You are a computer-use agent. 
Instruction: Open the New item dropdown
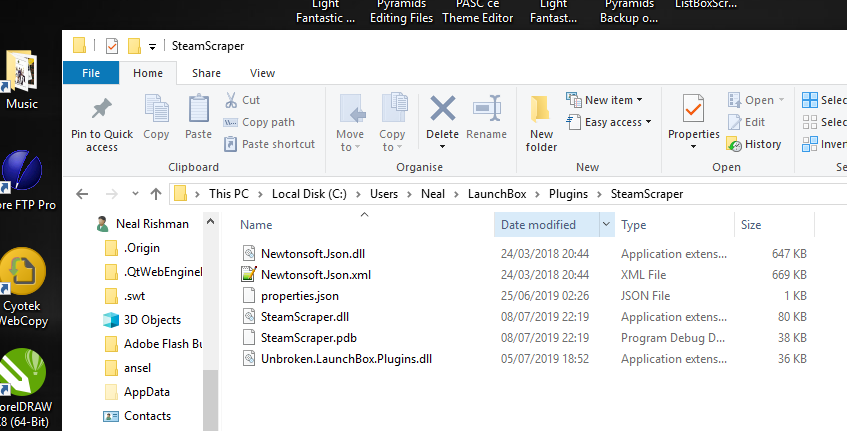pos(604,100)
